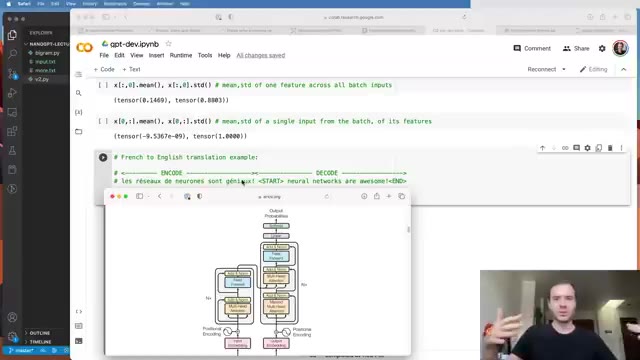
Task: Open Colab find and replace icon
Action: (x=78, y=93)
